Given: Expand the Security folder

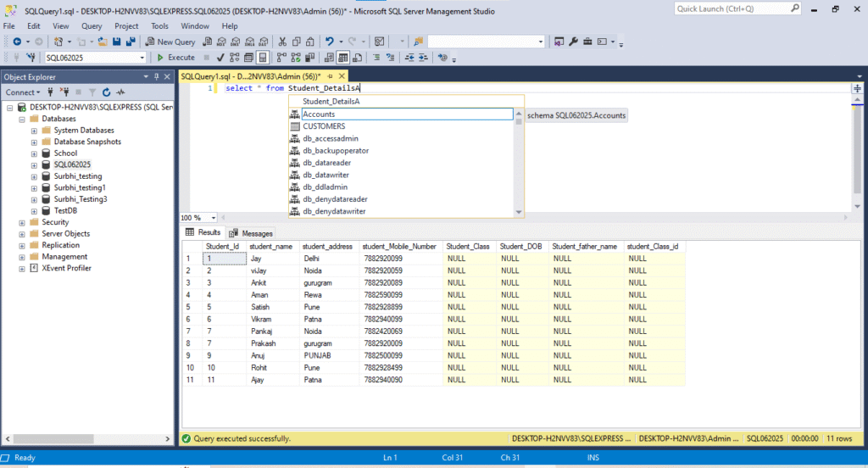Looking at the screenshot, I should click(x=21, y=223).
